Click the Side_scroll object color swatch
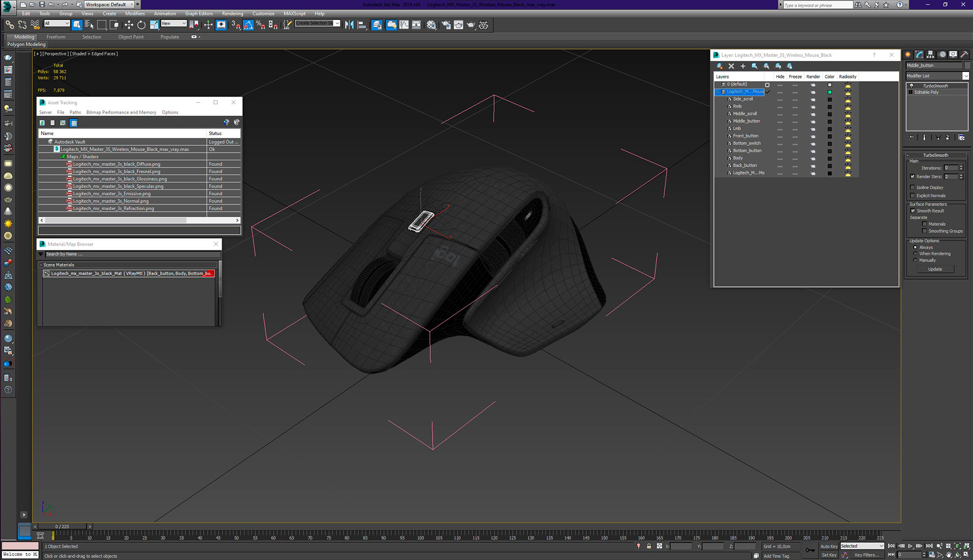973x560 pixels. coord(830,100)
